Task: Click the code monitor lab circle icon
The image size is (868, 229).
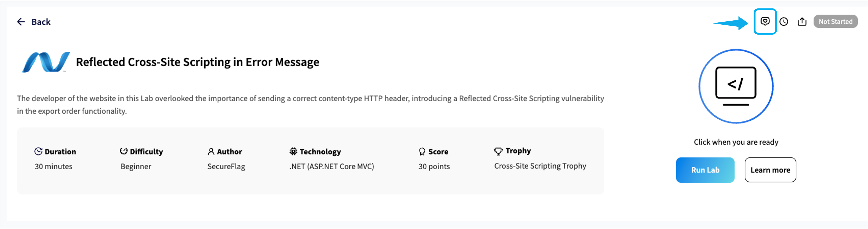Action: 736,86
